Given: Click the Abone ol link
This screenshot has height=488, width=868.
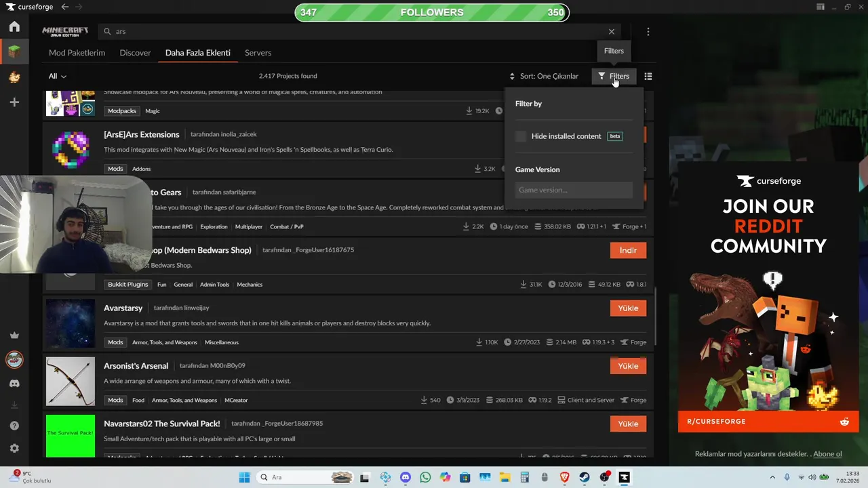Looking at the screenshot, I should pos(827,454).
